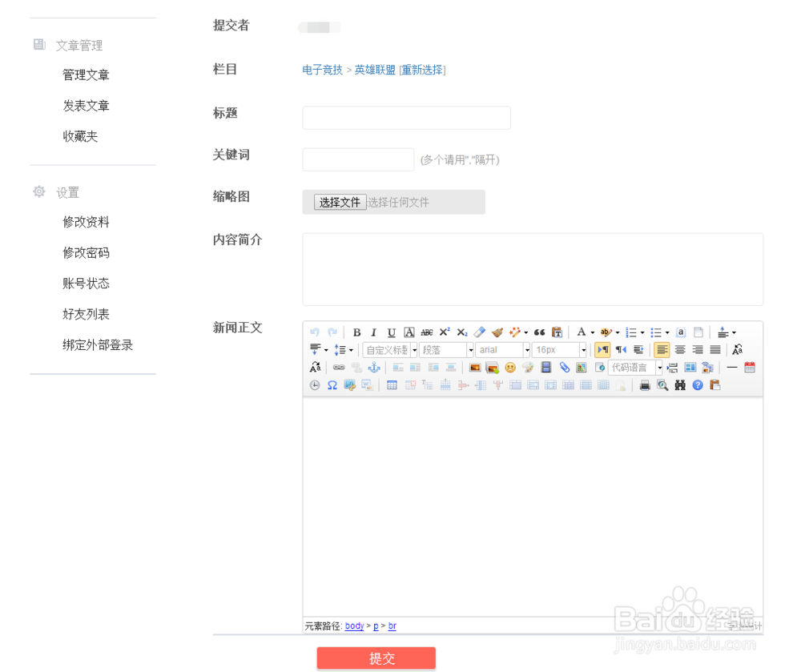This screenshot has height=672, width=801.
Task: Open the 段落 paragraph style dropdown
Action: click(445, 349)
